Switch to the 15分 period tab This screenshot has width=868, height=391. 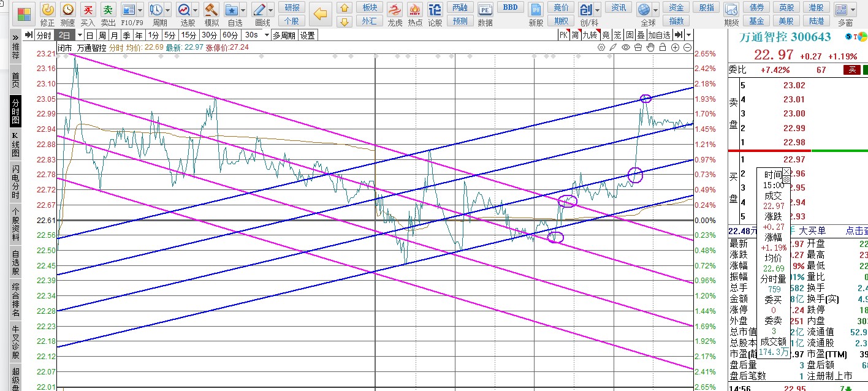pyautogui.click(x=189, y=35)
